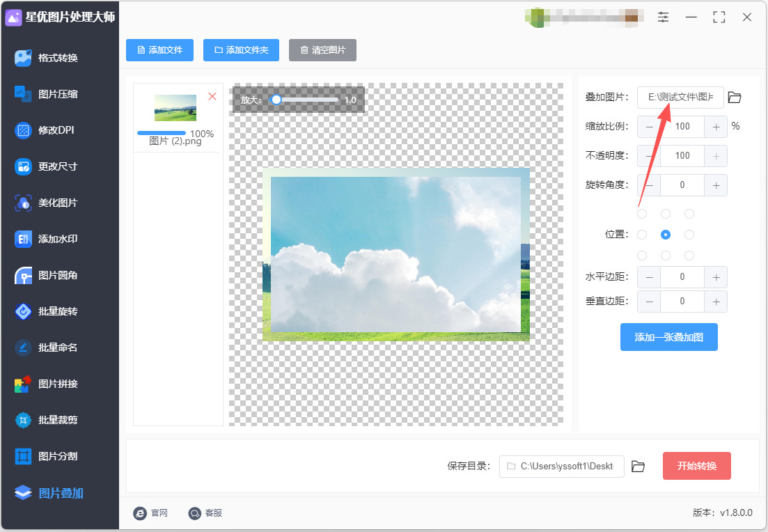Click the 图片 (2).png progress bar
Viewport: 768px width, 532px height.
click(162, 133)
